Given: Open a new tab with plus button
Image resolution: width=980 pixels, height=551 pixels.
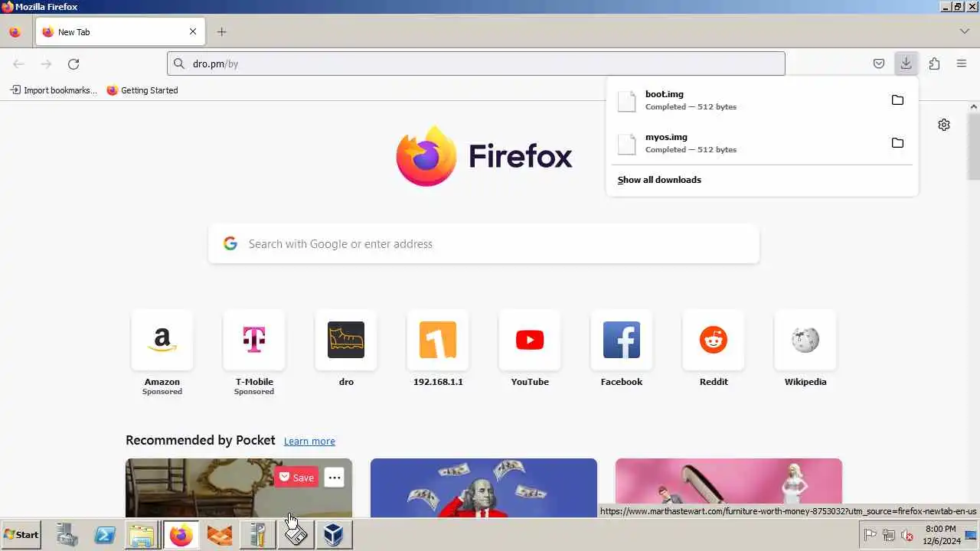Looking at the screenshot, I should (221, 32).
